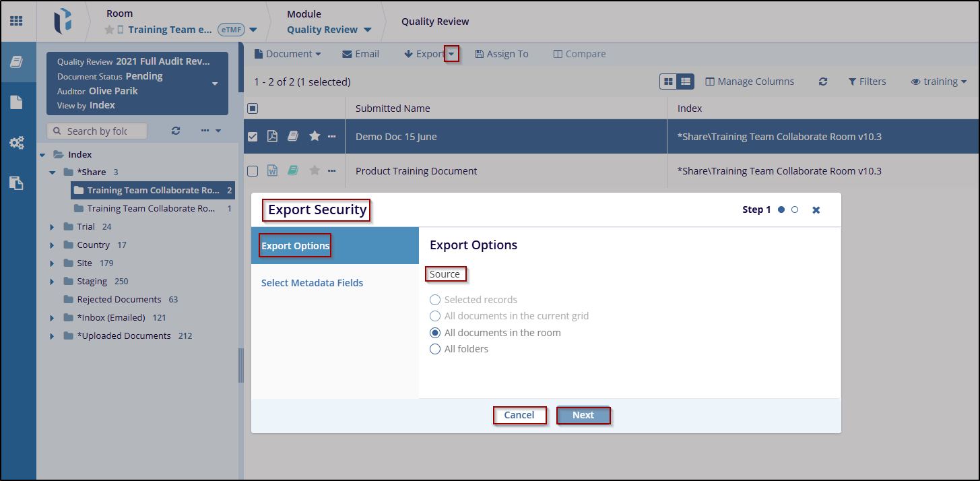980x481 pixels.
Task: Click the refresh icon beside Manage Columns
Action: tap(822, 82)
